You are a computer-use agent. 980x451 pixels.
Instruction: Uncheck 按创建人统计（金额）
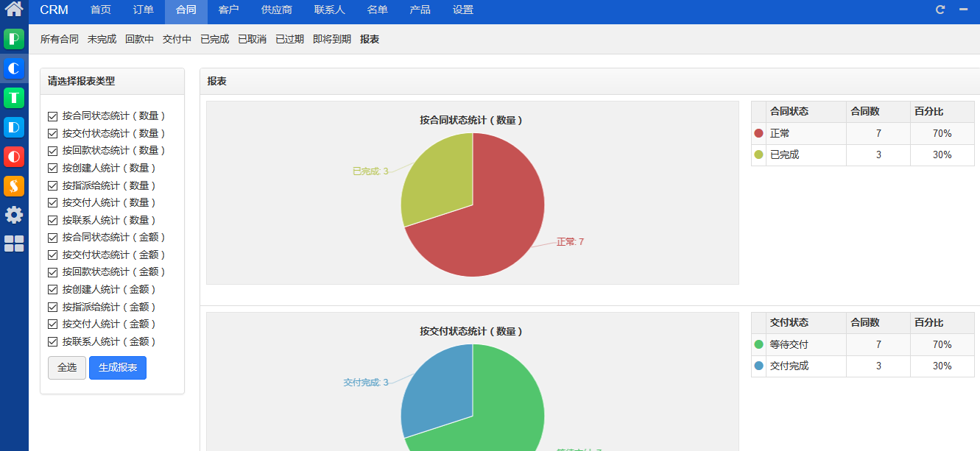coord(52,289)
